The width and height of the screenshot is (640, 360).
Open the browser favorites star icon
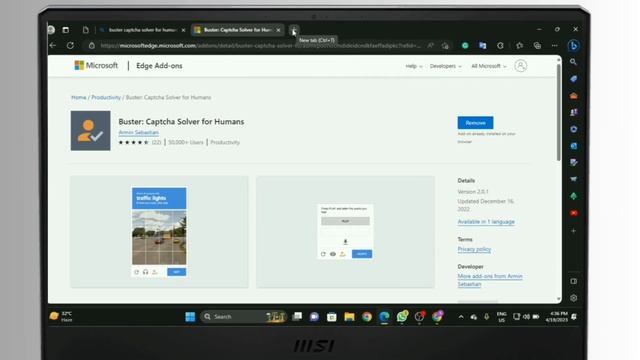pos(519,46)
